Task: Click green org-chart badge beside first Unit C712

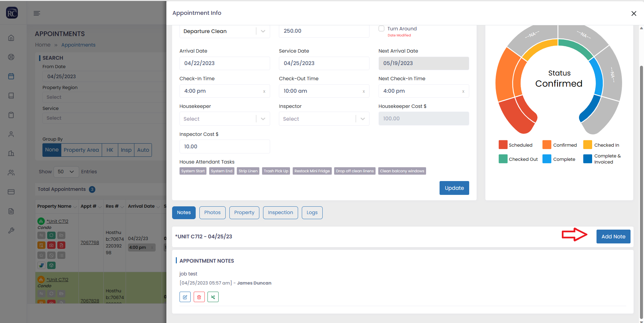Action: pyautogui.click(x=41, y=221)
